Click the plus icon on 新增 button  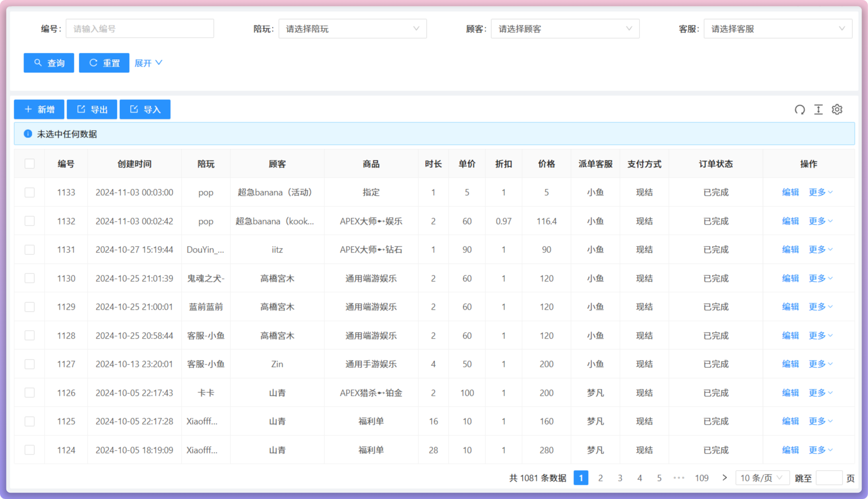[28, 109]
